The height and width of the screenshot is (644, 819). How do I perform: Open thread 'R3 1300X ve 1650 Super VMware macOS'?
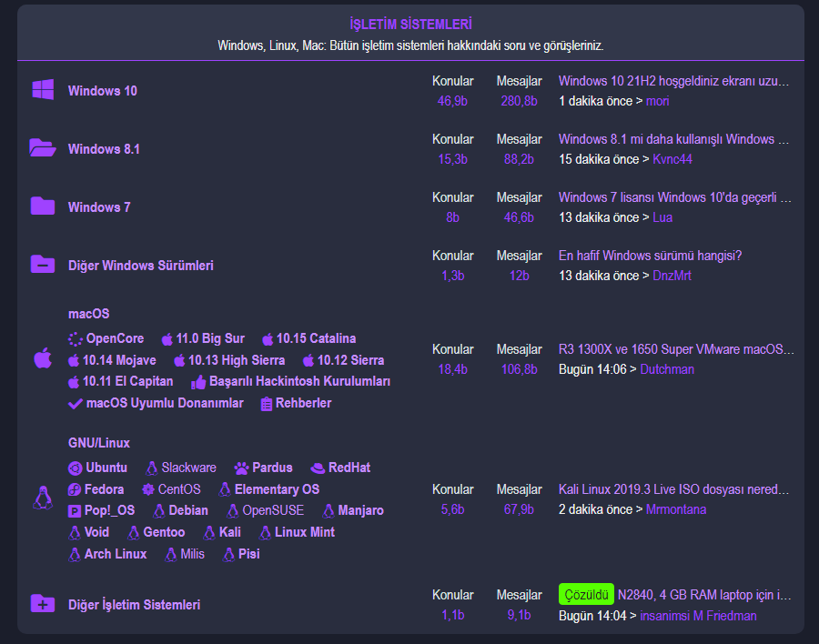pyautogui.click(x=676, y=349)
